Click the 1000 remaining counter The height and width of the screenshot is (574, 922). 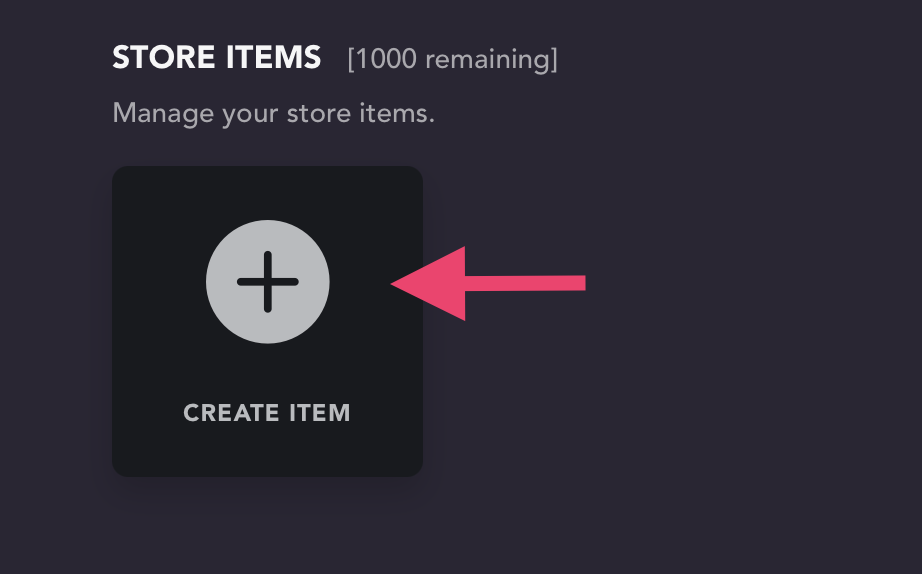pyautogui.click(x=452, y=59)
